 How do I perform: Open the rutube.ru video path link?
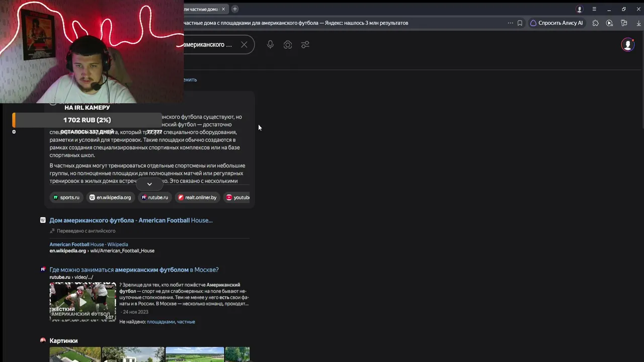71,278
